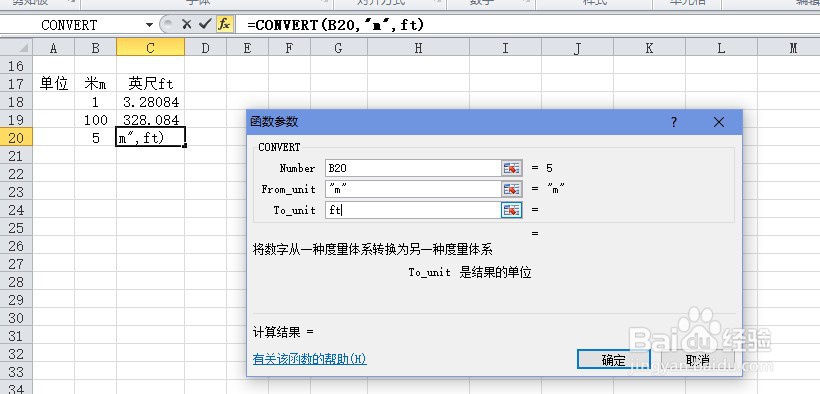Select row 20 header
The height and width of the screenshot is (394, 820).
16,138
